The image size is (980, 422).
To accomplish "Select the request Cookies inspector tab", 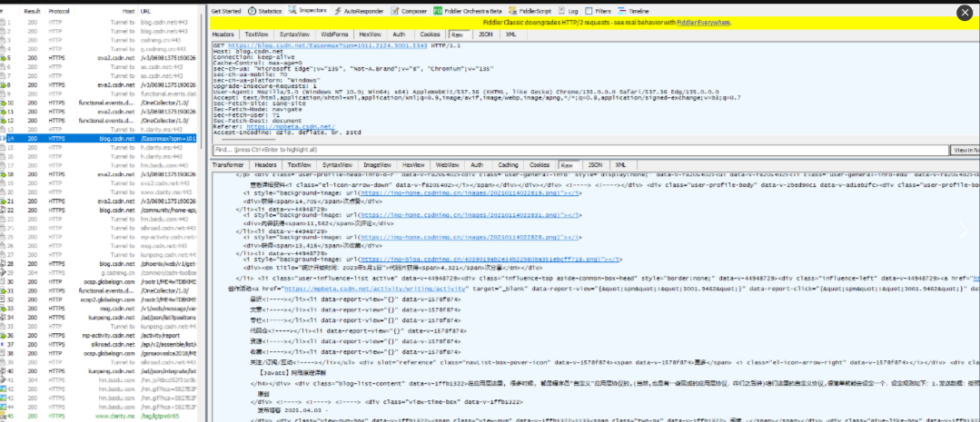I will [430, 34].
